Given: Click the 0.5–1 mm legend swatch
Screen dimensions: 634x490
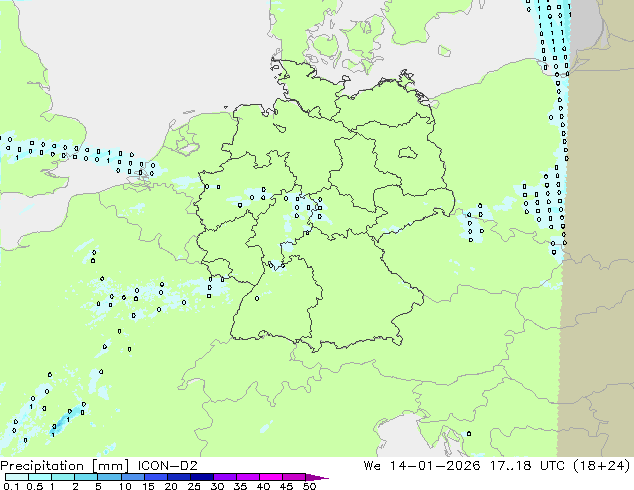Looking at the screenshot, I should [40, 477].
